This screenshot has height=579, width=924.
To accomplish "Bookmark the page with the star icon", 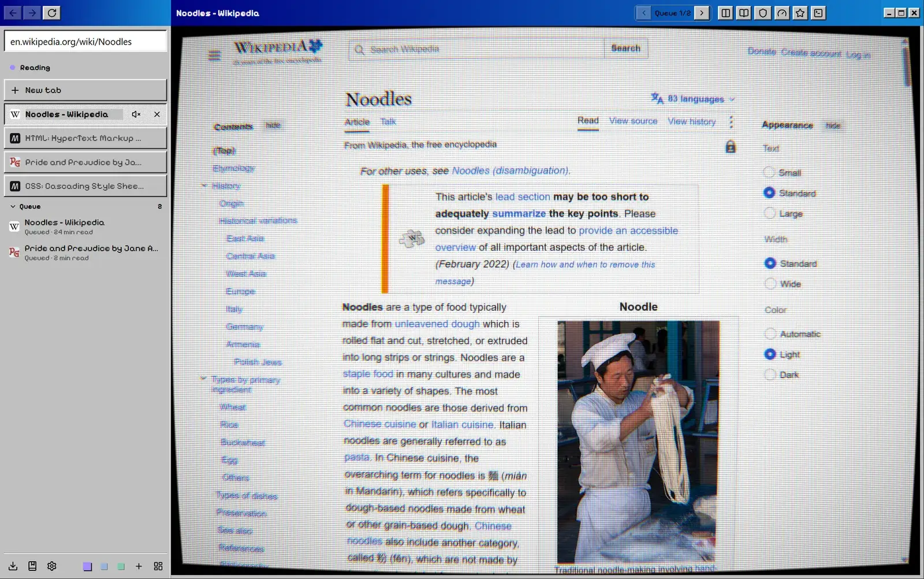I will coord(800,13).
